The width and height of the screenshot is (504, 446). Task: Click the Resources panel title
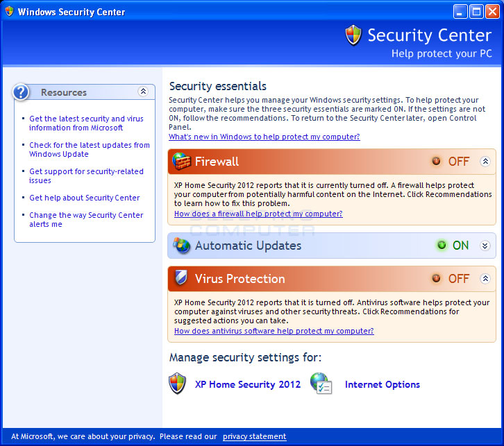pyautogui.click(x=64, y=92)
